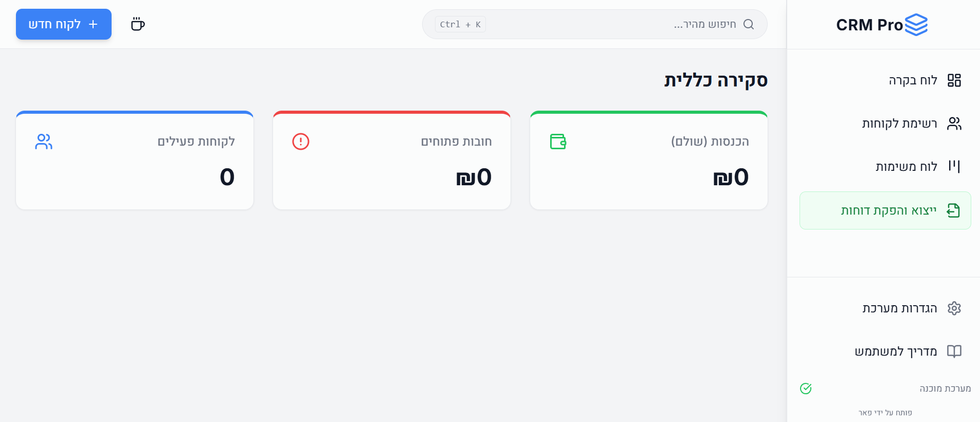The width and height of the screenshot is (980, 422).
Task: Click the system settings gear icon
Action: point(954,308)
